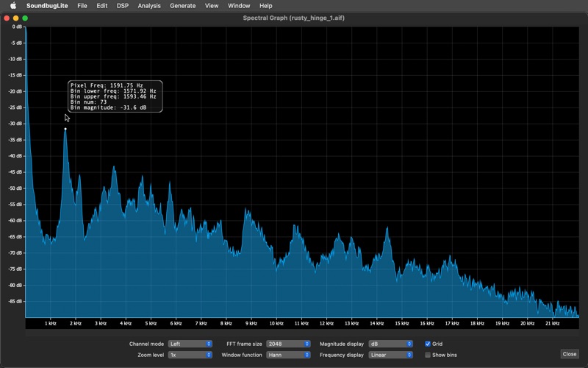The image size is (588, 368).
Task: Click the 'Pixel Freq: 1591.75 Hz' readout text
Action: coord(107,85)
